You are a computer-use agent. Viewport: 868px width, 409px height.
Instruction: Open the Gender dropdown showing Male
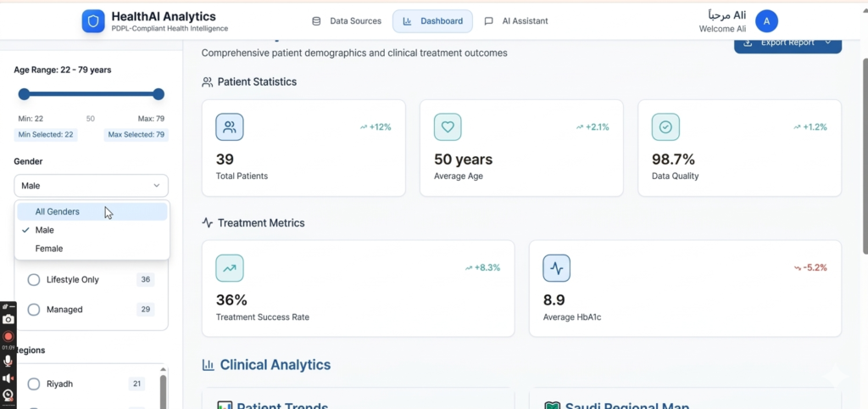click(92, 186)
